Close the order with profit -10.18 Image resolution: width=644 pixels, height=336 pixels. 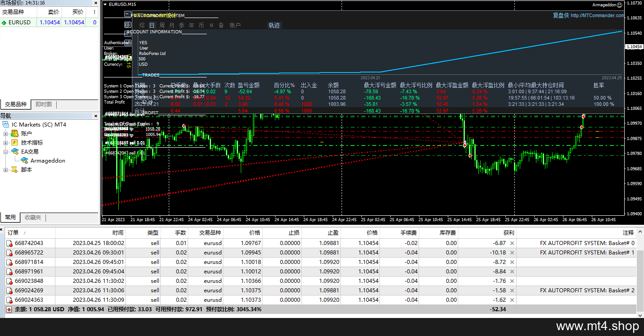click(x=512, y=253)
